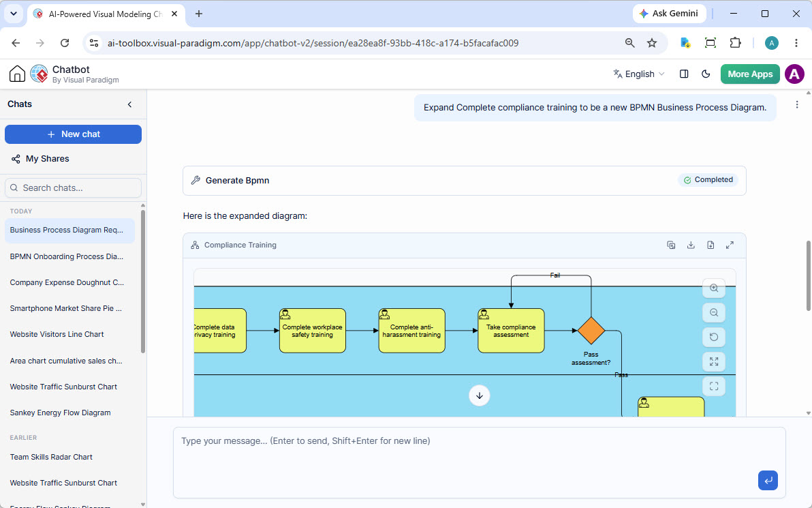Screen dimensions: 812x508
Task: Click the Visual Paradigm Chatbot logo
Action: coord(39,74)
